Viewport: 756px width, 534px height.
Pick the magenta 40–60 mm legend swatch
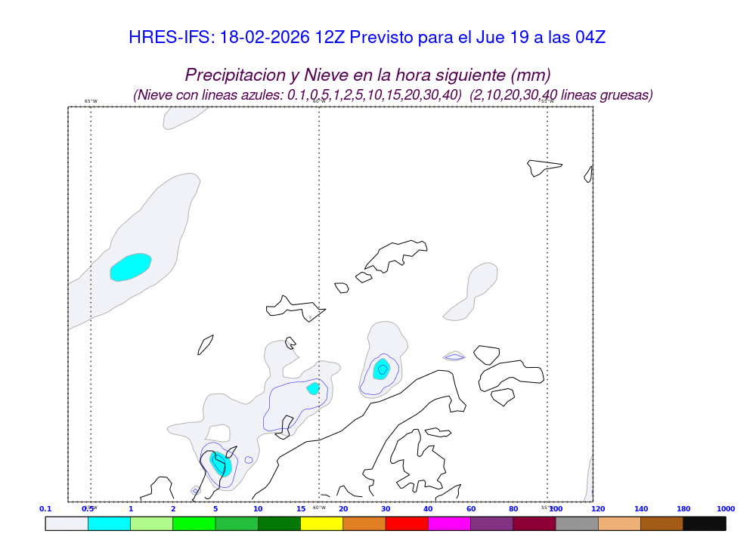[449, 523]
